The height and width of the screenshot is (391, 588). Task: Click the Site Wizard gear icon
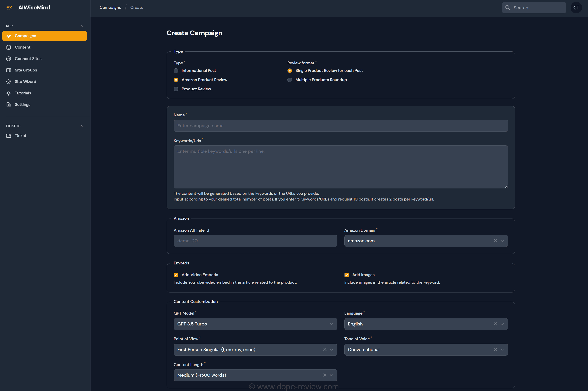pos(9,82)
